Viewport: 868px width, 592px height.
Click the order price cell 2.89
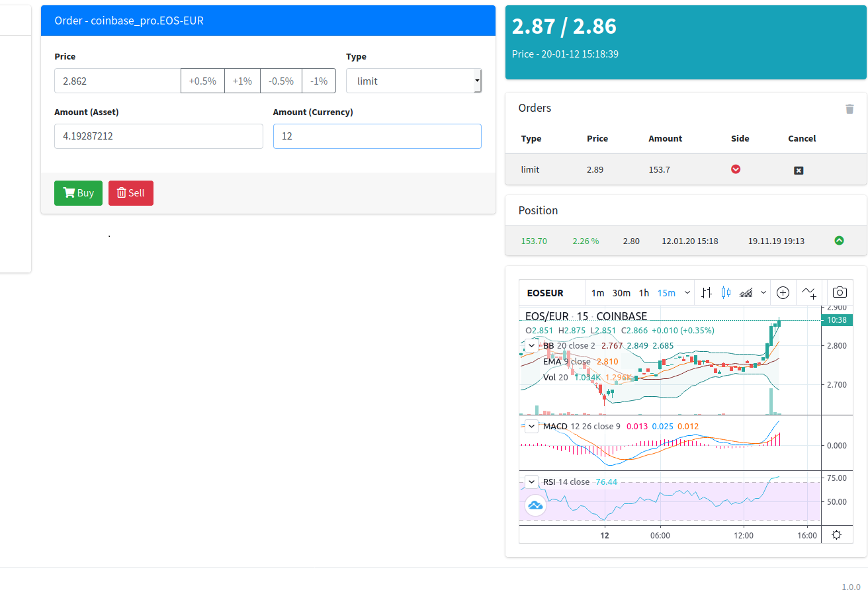coord(595,169)
